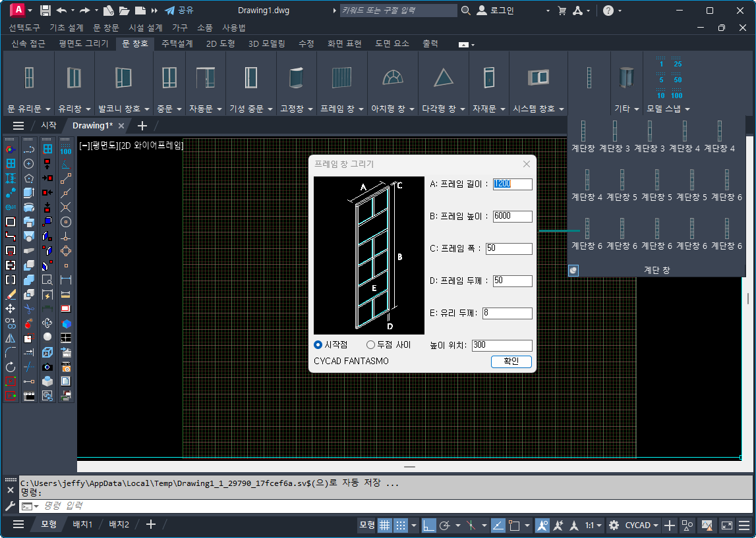The image size is (756, 538).
Task: Click the 프레임 높이 input field
Action: point(512,217)
